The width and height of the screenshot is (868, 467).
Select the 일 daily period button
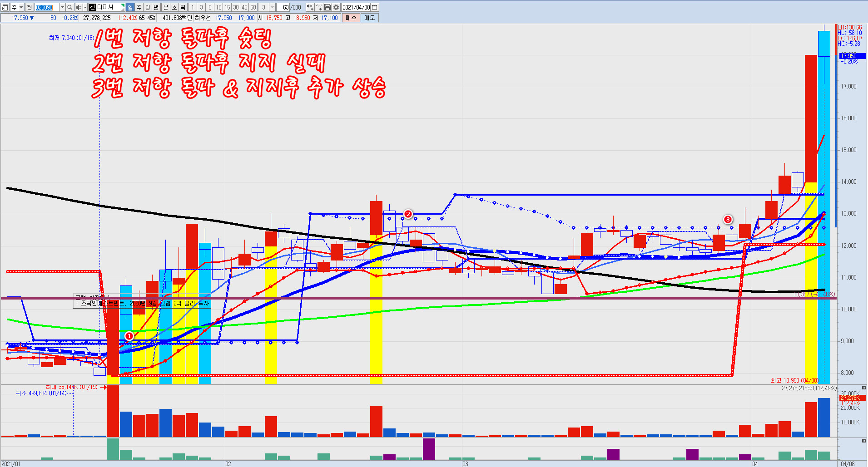(x=130, y=7)
